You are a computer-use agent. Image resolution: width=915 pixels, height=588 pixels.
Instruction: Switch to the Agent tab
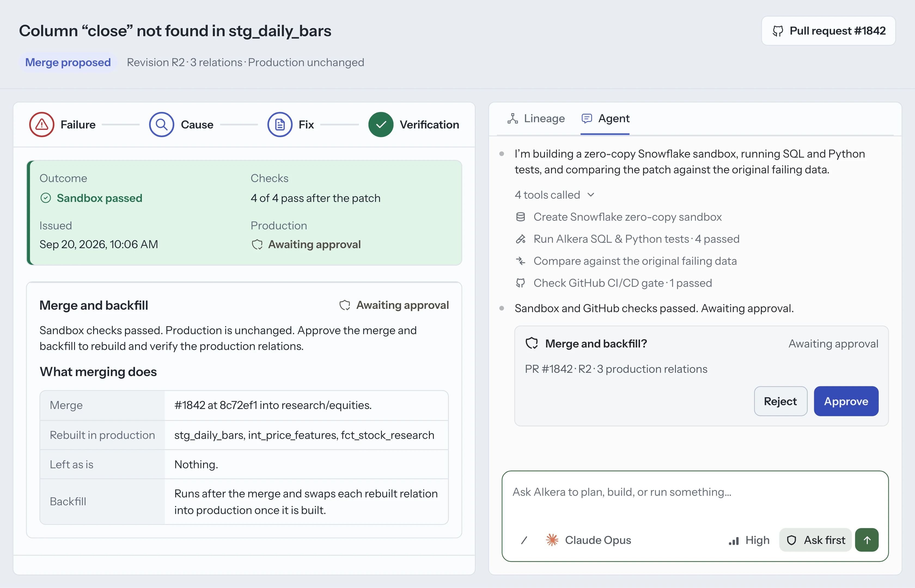coord(605,119)
